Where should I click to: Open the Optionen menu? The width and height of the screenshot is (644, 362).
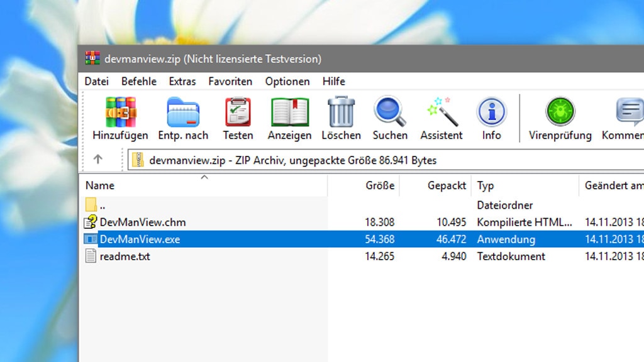(x=287, y=81)
